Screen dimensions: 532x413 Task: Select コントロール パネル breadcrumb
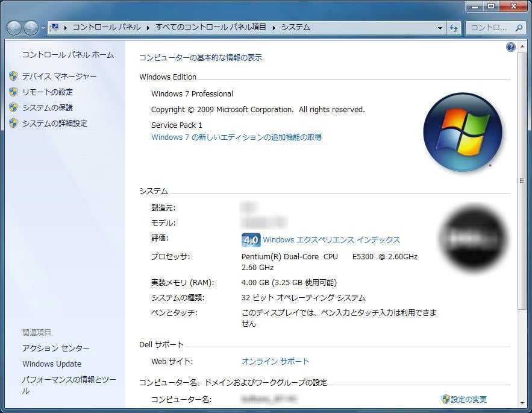(107, 27)
